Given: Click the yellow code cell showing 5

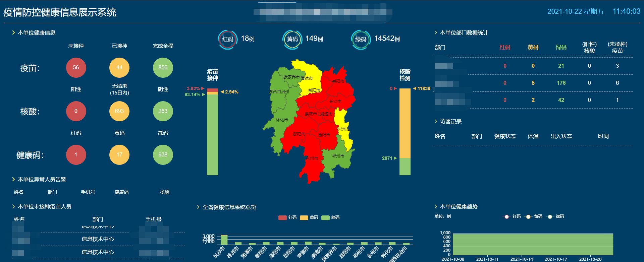Looking at the screenshot, I should (533, 83).
